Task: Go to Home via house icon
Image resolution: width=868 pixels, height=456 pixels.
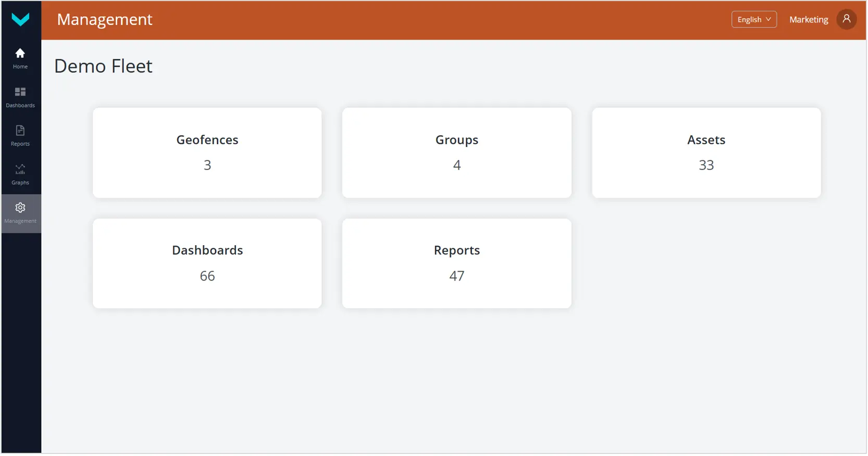Action: coord(20,53)
